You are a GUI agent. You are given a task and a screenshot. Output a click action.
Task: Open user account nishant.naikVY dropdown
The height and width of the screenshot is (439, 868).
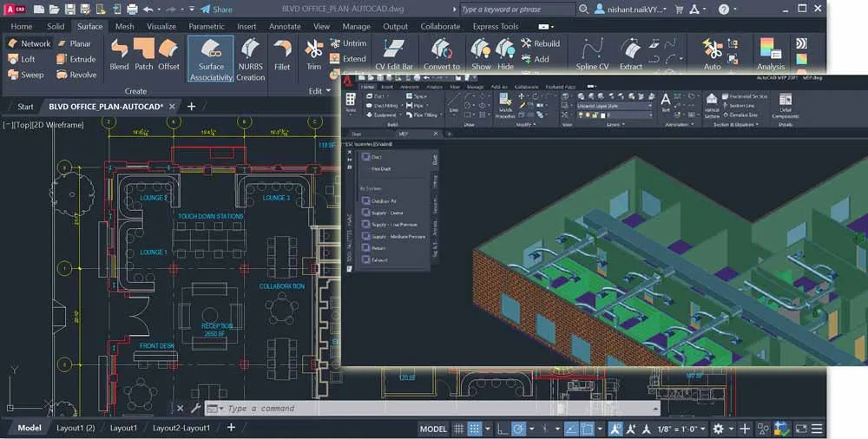click(x=631, y=9)
